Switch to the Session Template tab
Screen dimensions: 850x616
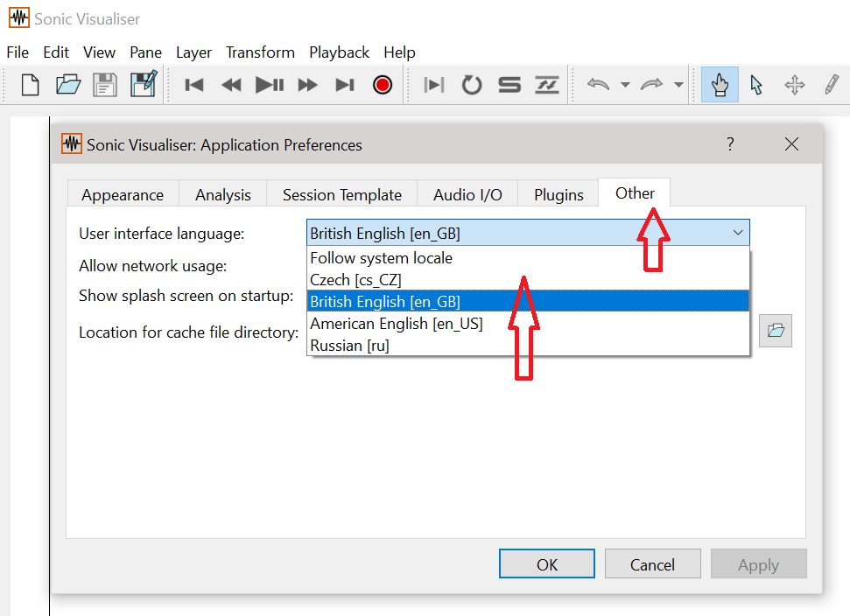tap(342, 194)
